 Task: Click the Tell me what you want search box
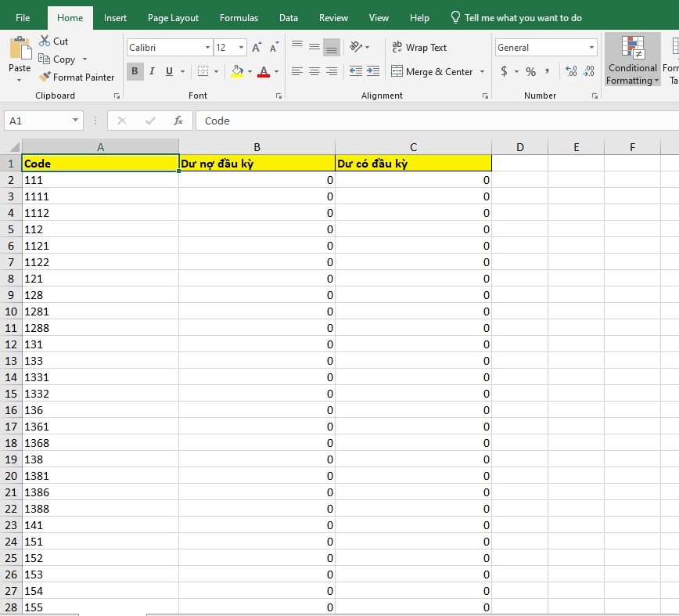click(516, 18)
